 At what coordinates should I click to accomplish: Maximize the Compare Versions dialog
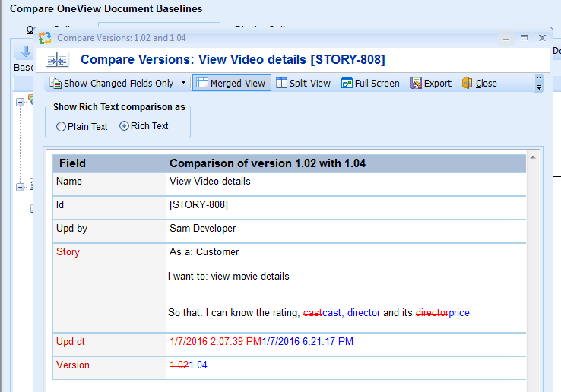(x=524, y=37)
